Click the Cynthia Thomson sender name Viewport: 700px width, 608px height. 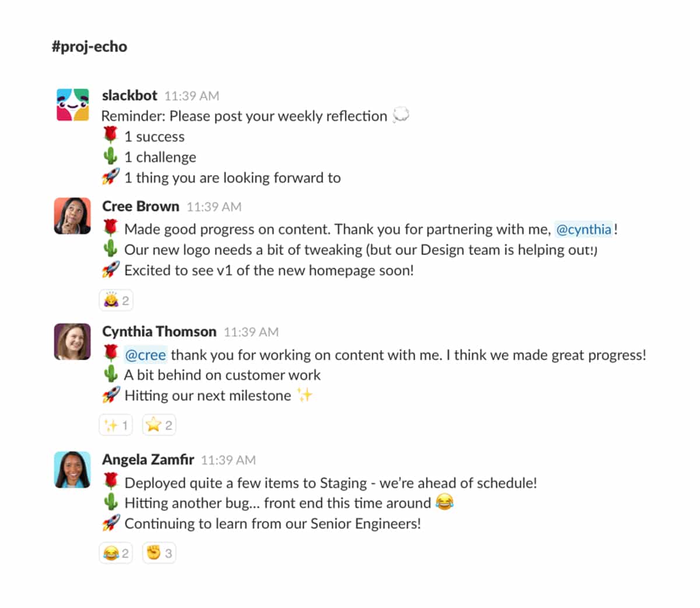tap(159, 331)
